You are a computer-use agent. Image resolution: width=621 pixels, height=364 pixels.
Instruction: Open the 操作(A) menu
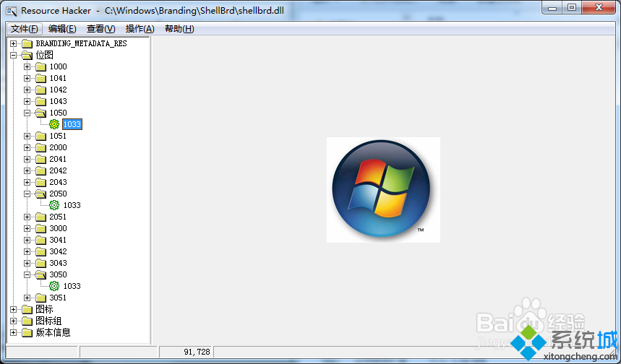coord(140,29)
